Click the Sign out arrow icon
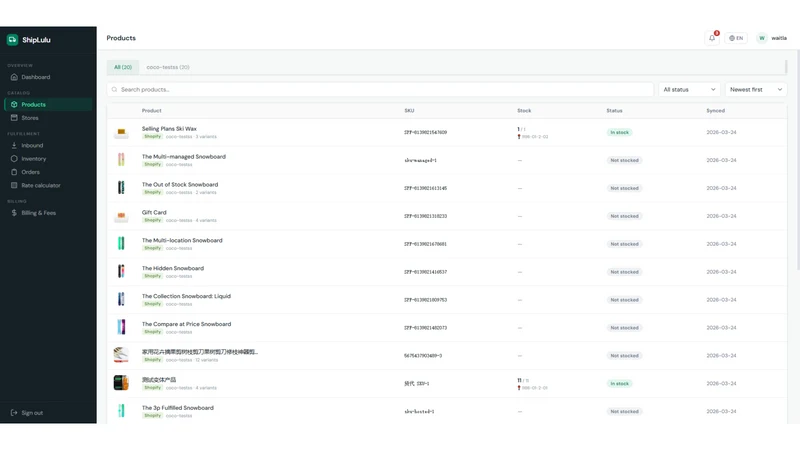This screenshot has height=450, width=800. pos(14,413)
